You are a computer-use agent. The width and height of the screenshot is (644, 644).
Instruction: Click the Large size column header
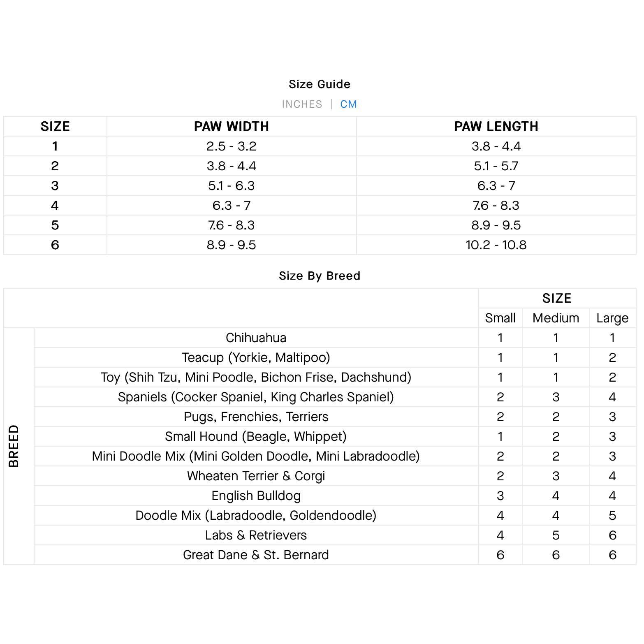point(612,318)
